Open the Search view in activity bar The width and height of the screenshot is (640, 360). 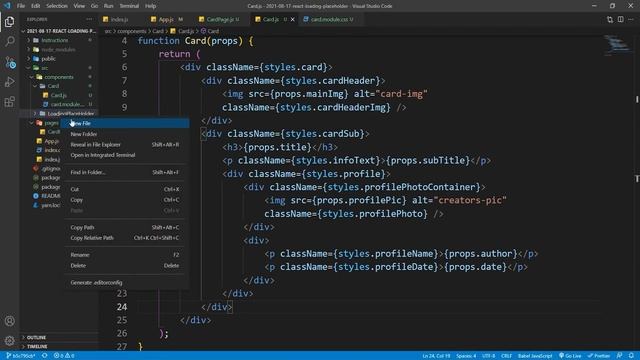coord(9,41)
